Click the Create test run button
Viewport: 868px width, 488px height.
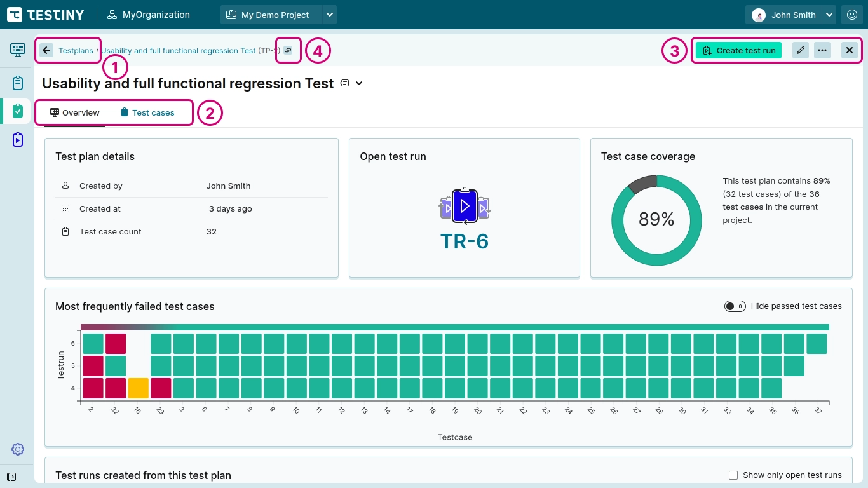click(x=738, y=50)
